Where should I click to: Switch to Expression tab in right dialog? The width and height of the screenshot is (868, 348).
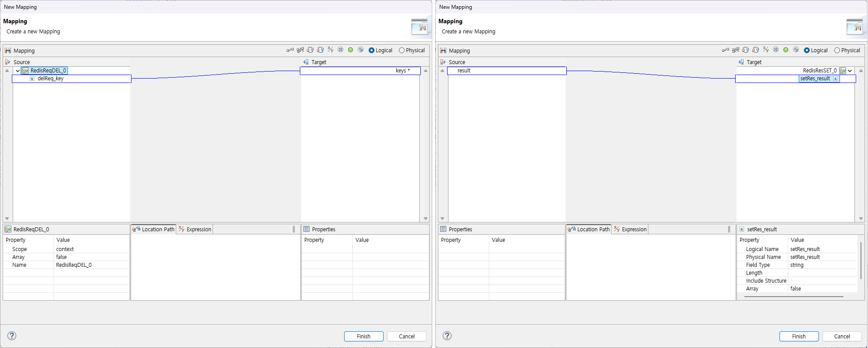click(x=630, y=230)
